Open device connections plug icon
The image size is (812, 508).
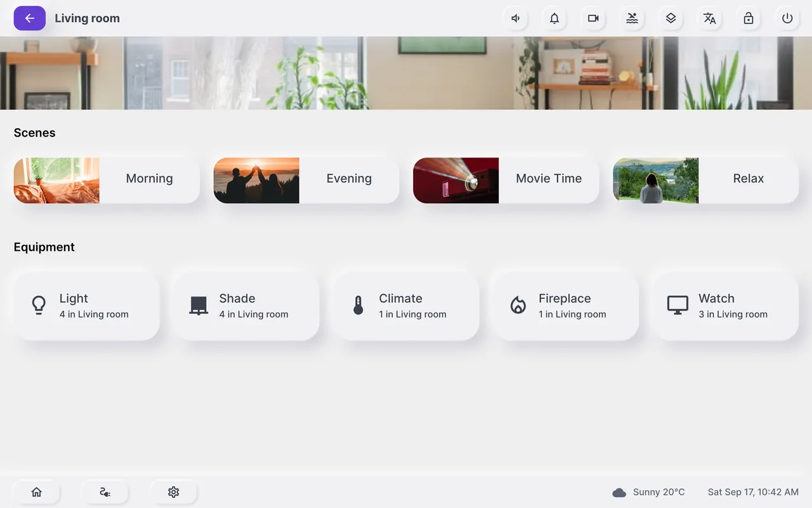[x=105, y=492]
